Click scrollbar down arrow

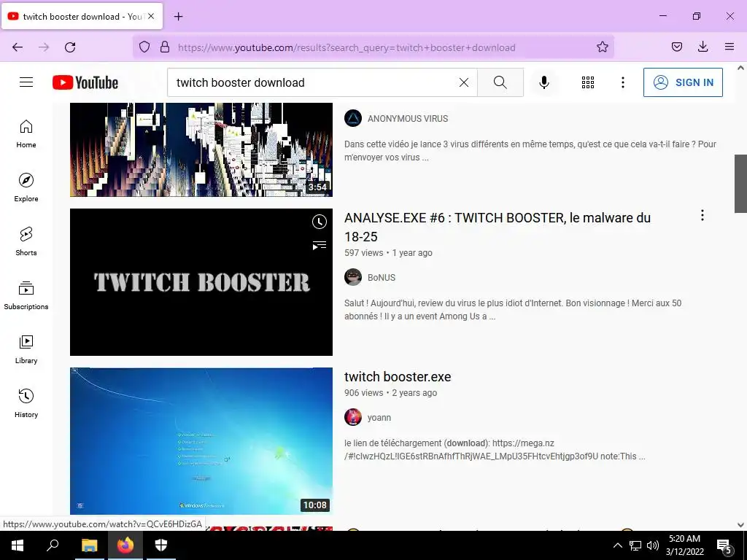[740, 525]
